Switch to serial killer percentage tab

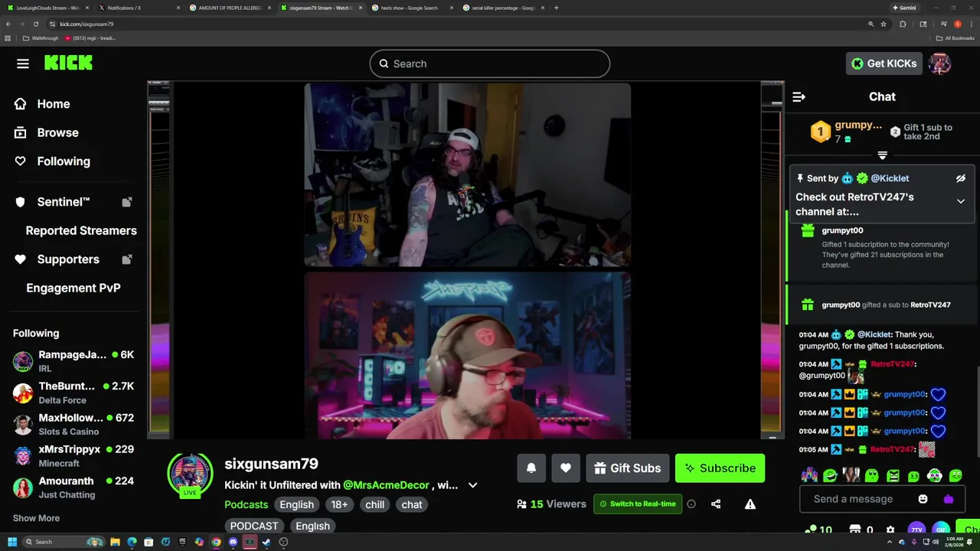(503, 8)
